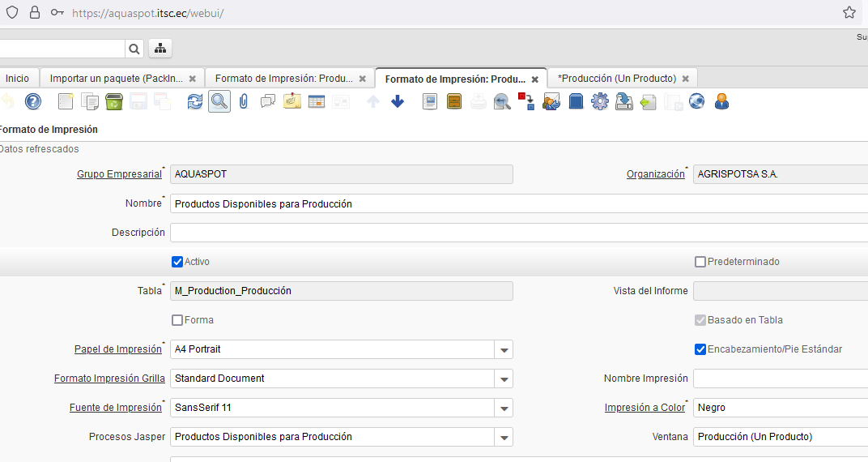Screen dimensions: 868x462
Task: Expand the Procesos Jasper dropdown
Action: 504,437
